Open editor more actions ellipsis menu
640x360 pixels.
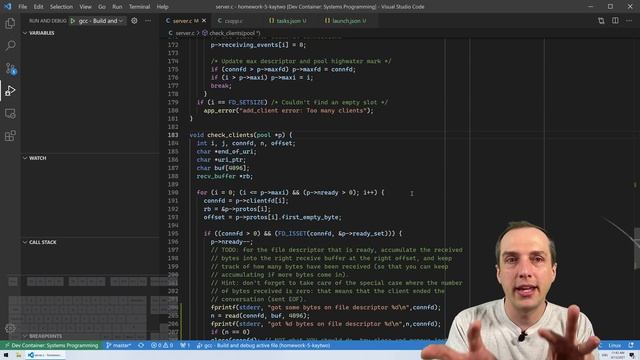click(x=629, y=21)
